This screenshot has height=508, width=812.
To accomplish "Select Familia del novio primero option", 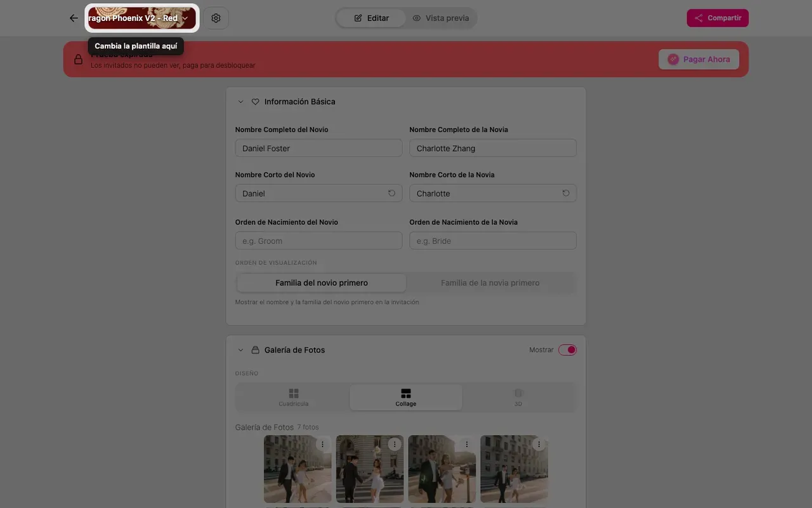I will [322, 283].
